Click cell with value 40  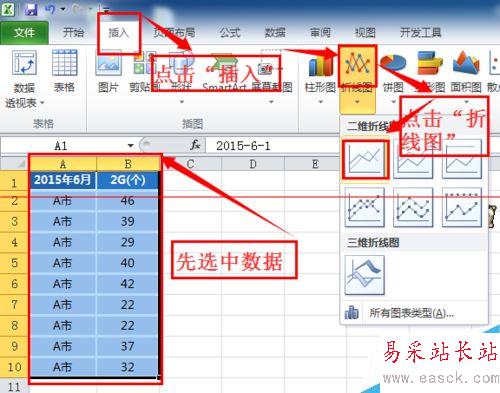[x=128, y=263]
